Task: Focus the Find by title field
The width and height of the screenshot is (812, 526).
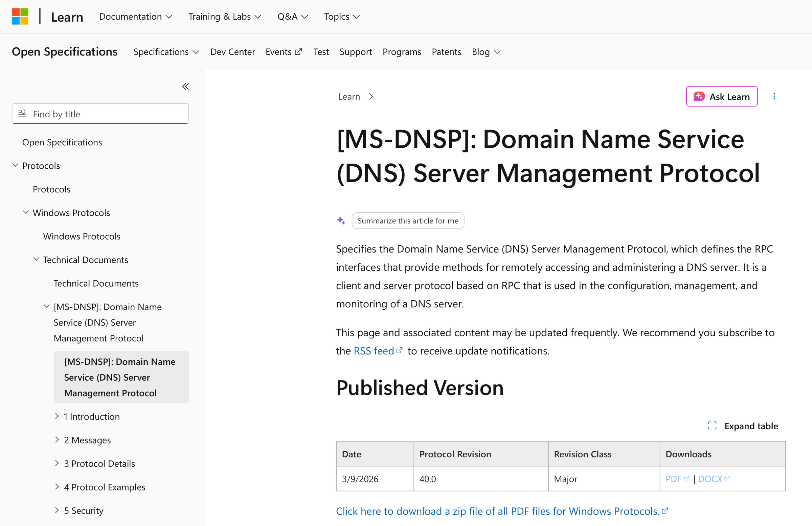Action: [x=100, y=114]
